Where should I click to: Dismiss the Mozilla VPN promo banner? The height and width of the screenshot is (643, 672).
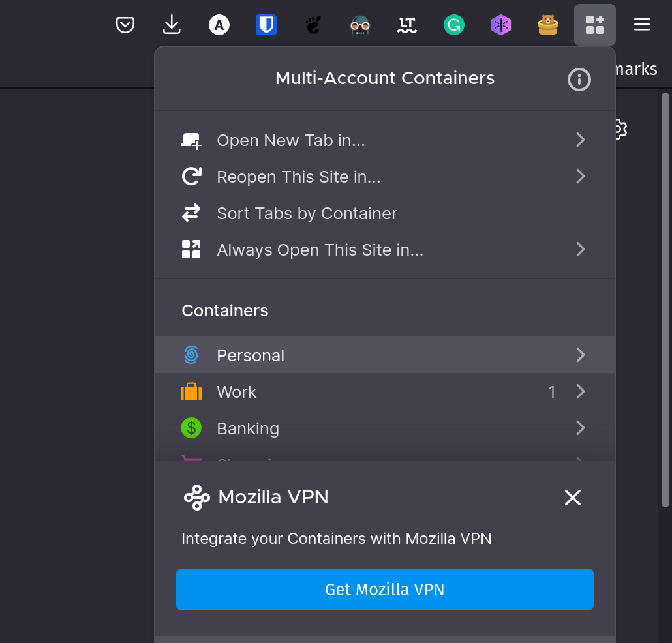tap(572, 498)
